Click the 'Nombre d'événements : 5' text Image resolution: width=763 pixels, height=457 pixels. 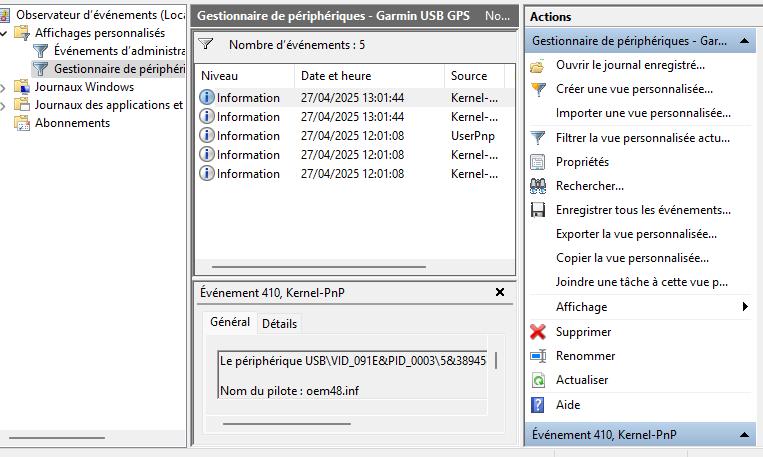297,45
